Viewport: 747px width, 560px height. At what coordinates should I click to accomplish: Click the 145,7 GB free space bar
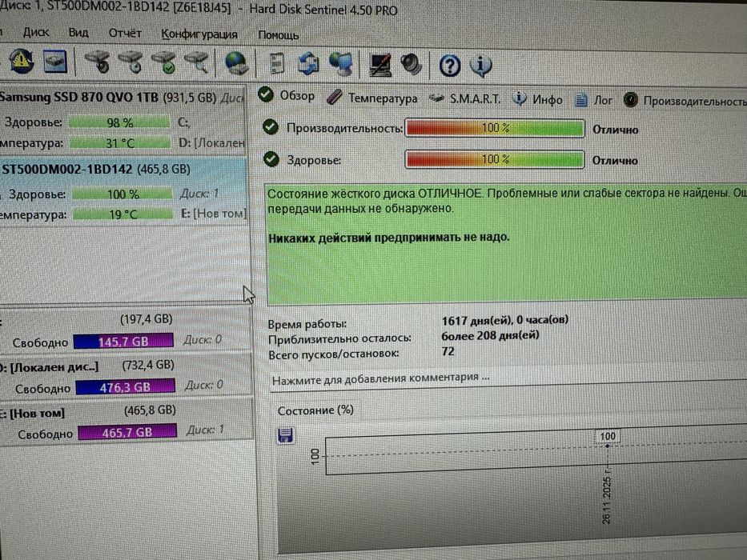[x=123, y=341]
